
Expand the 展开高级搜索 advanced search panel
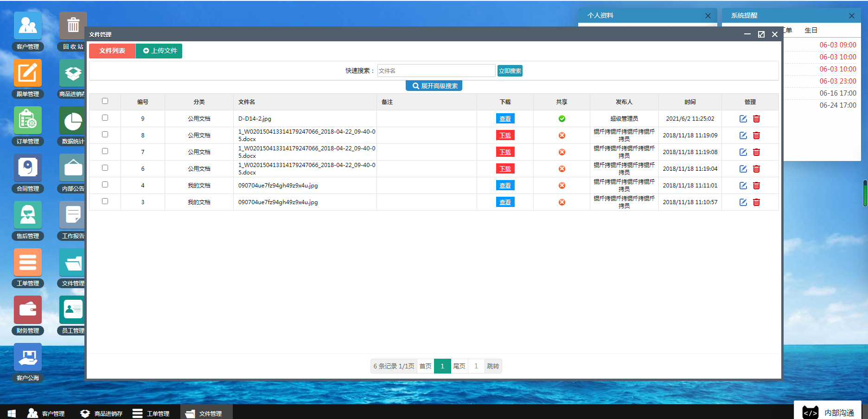click(434, 86)
